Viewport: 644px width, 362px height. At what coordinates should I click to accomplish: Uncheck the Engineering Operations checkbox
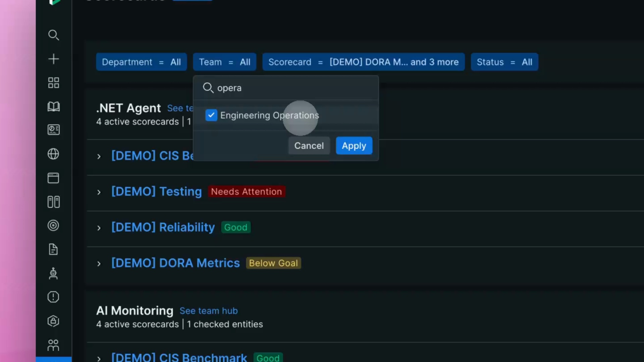click(x=211, y=115)
